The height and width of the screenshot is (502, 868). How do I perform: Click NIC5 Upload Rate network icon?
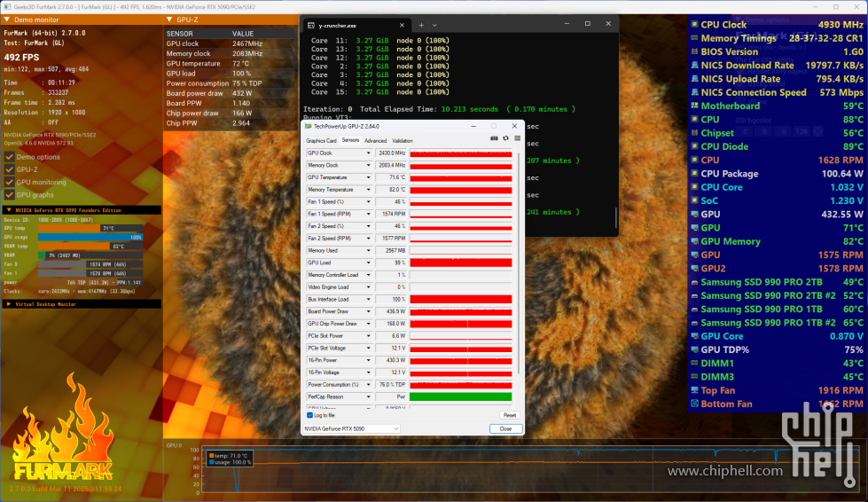point(694,79)
